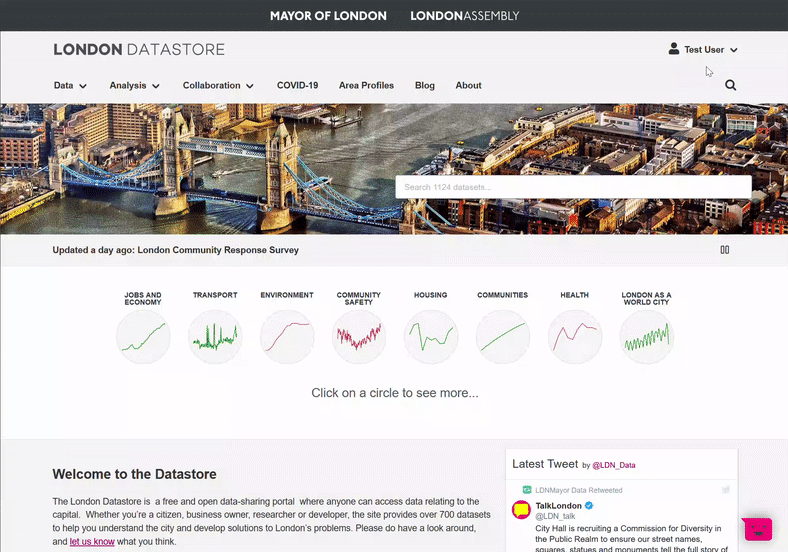Open the London Community Response Survey update

click(x=218, y=250)
